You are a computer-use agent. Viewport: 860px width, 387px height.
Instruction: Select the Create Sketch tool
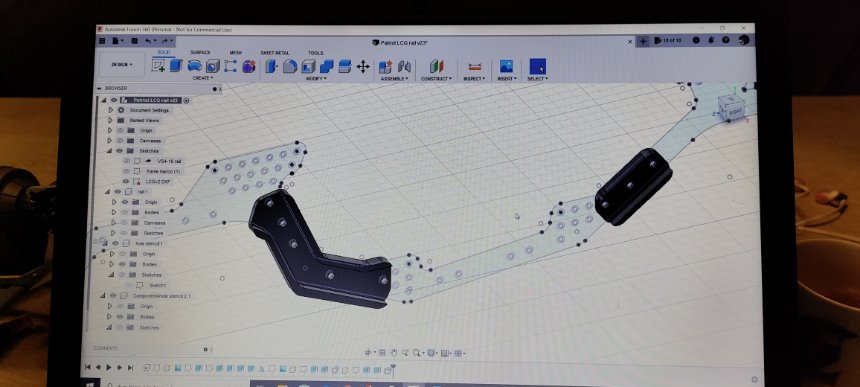[x=159, y=66]
